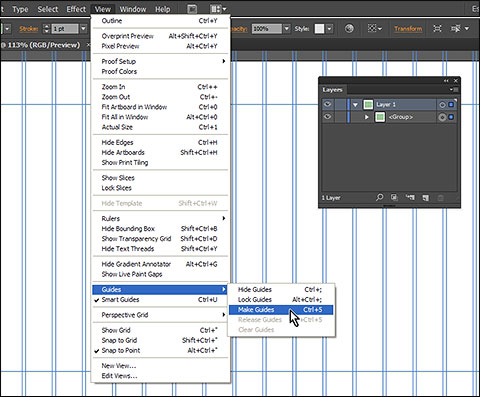Expand Proof Setup submenu
The image size is (480, 397).
[159, 61]
